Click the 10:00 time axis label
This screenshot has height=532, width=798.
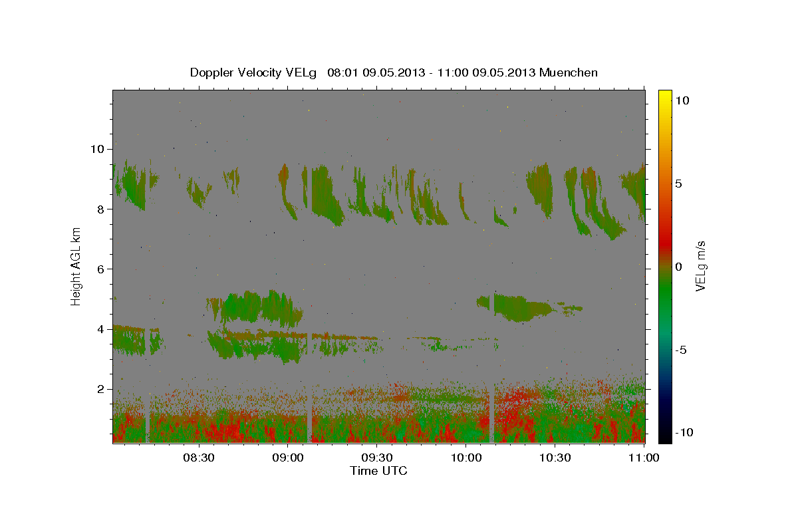click(x=465, y=458)
